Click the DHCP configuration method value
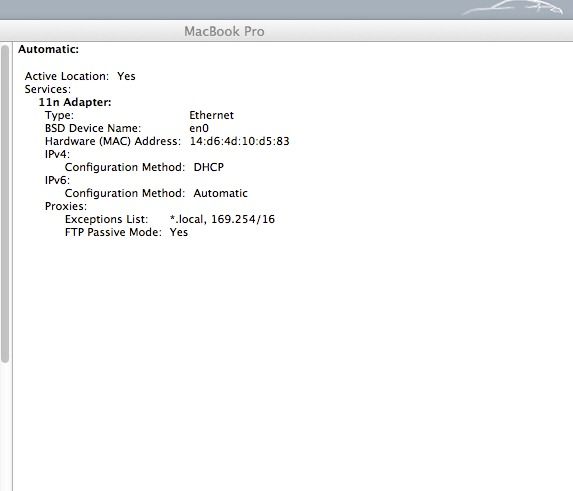The height and width of the screenshot is (491, 573). [208, 167]
